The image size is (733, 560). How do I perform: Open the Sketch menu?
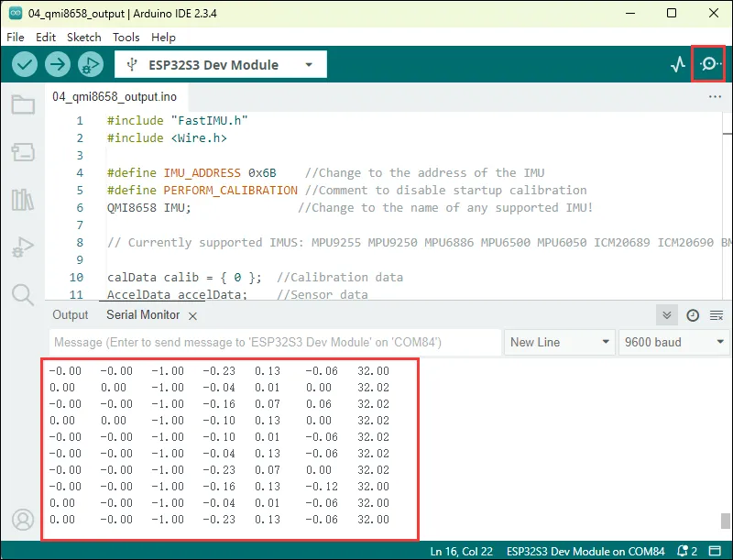coord(84,38)
